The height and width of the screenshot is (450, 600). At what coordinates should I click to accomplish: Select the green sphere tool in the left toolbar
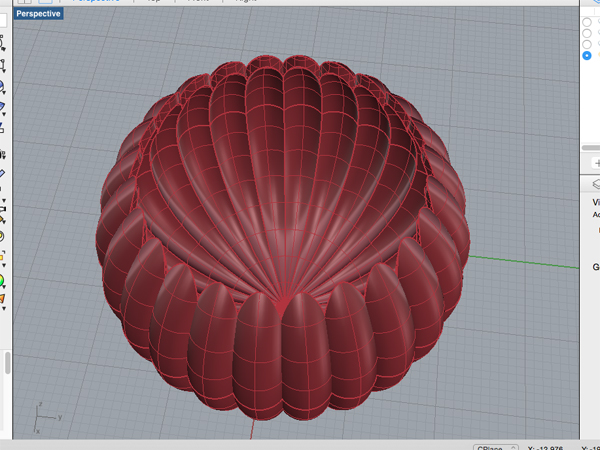click(x=2, y=280)
